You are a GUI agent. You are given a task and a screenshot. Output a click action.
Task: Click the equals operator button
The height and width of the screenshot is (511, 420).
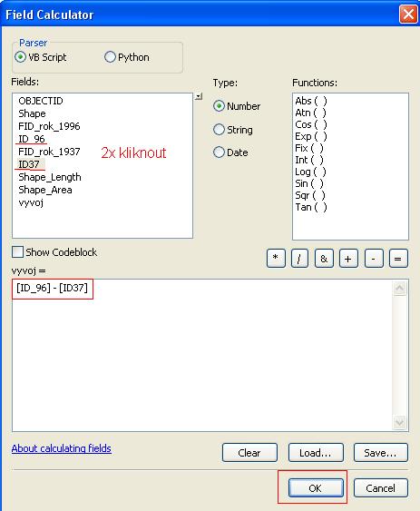398,259
